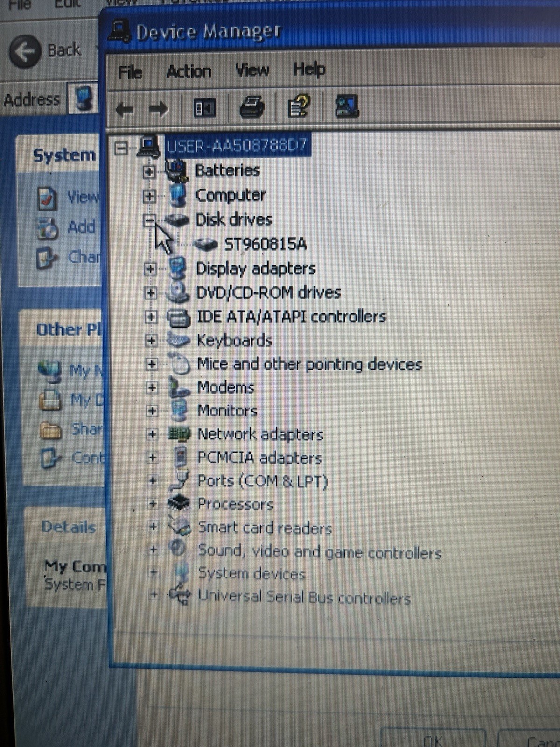Click the Modems icon
560x747 pixels.
[179, 388]
